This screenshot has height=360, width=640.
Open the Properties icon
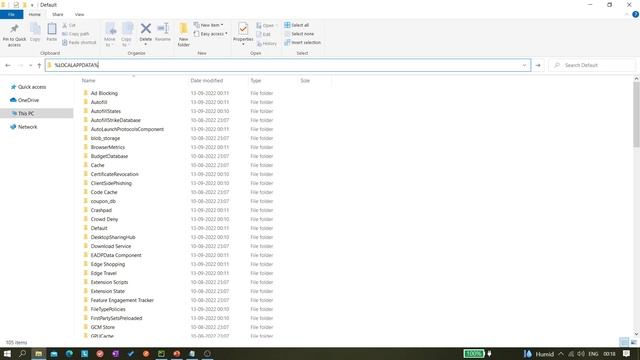[243, 29]
